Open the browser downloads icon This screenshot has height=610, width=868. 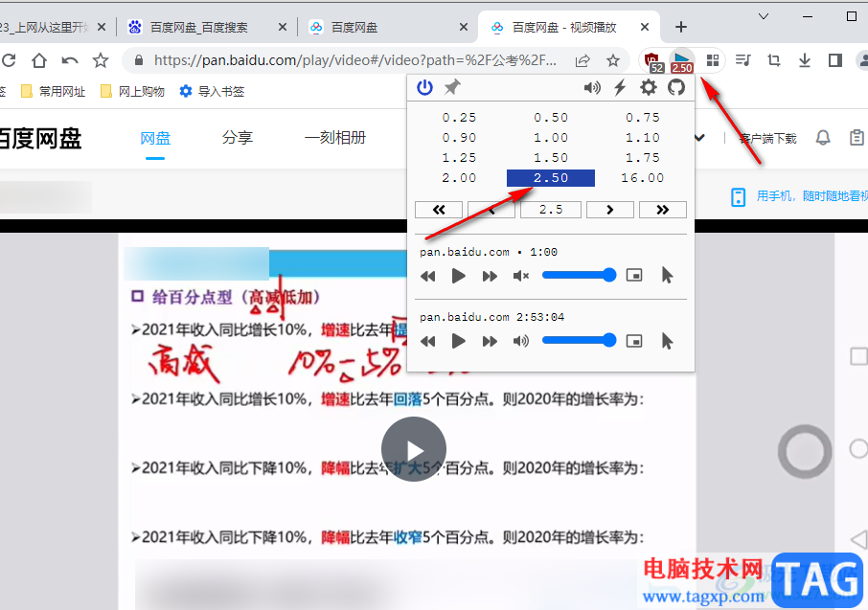coord(805,59)
